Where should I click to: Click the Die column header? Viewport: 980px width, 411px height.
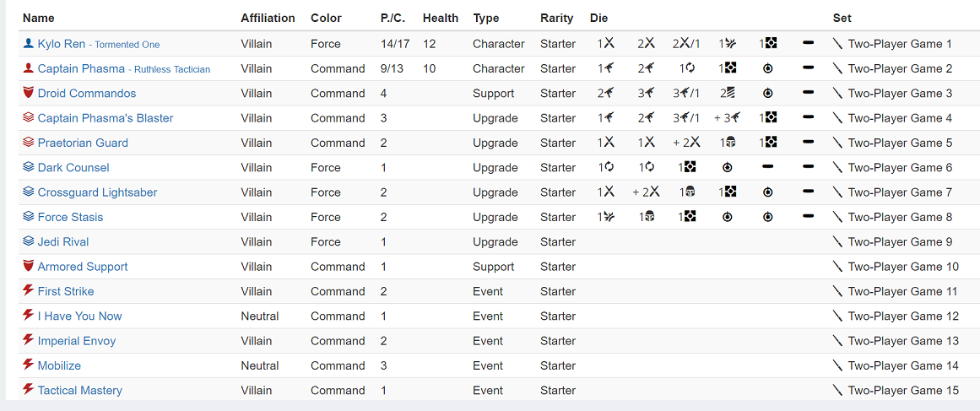tap(598, 18)
